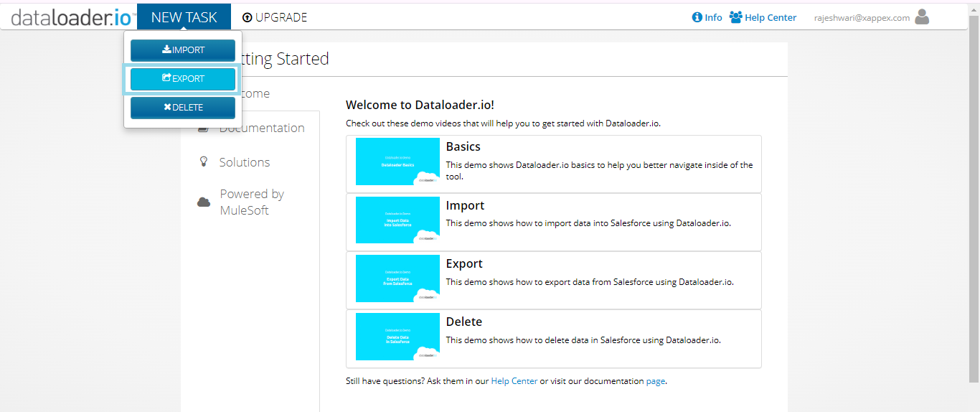This screenshot has width=980, height=412.
Task: Click the Upgrade arrow circle icon
Action: tap(248, 18)
